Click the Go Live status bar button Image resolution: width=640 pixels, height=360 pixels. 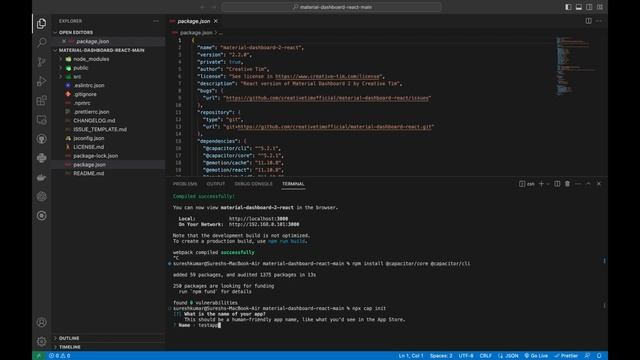click(x=536, y=356)
